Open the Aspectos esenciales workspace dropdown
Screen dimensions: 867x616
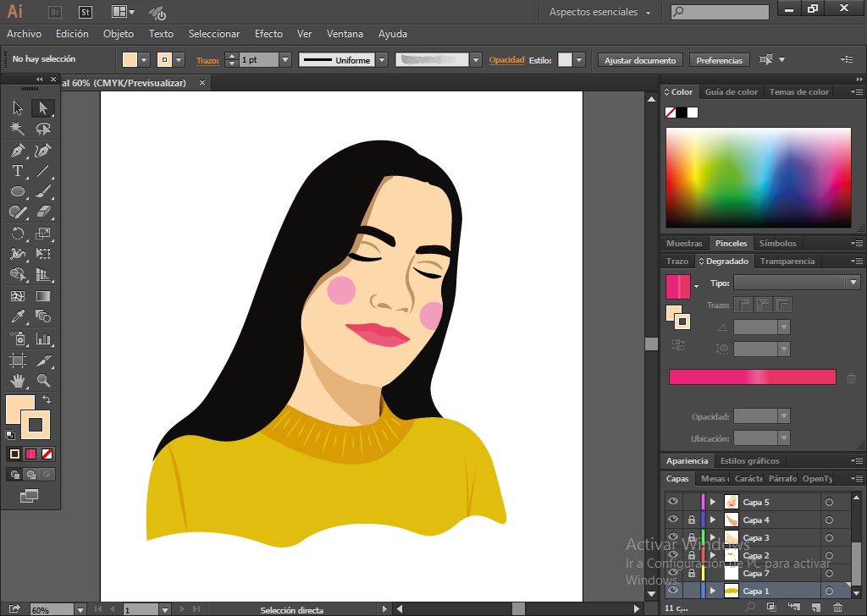(x=600, y=12)
